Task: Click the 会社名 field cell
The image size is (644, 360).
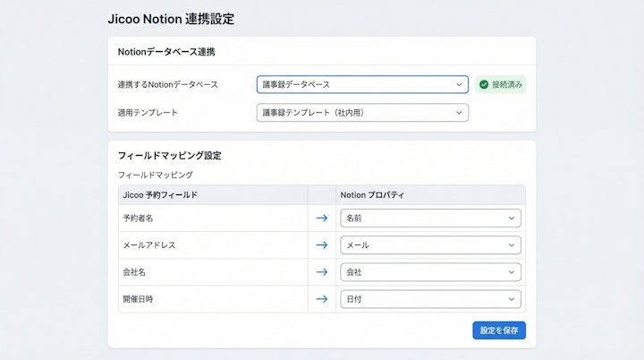Action: point(213,272)
